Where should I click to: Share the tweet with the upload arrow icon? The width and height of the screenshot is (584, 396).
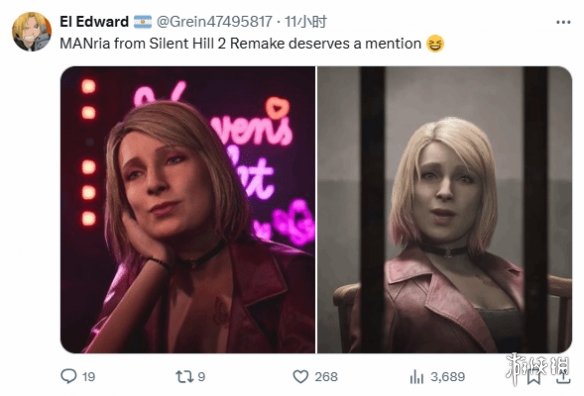(x=562, y=376)
